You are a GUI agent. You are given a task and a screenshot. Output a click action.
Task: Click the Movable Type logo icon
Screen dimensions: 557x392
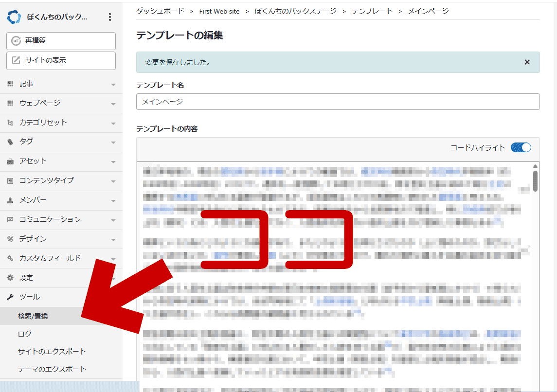pos(14,18)
